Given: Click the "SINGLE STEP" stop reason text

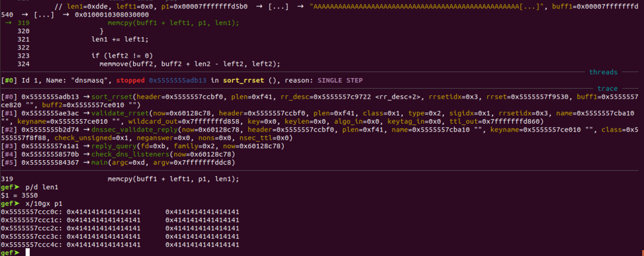Looking at the screenshot, I should (340, 80).
